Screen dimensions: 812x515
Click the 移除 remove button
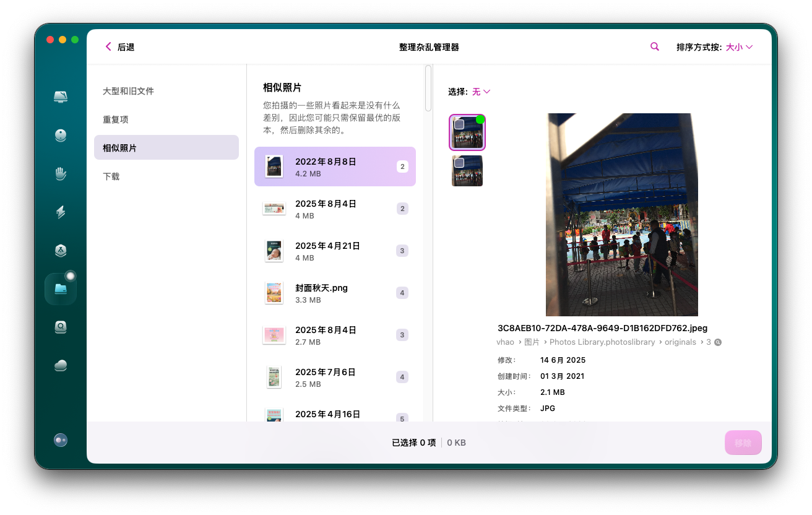coord(743,443)
